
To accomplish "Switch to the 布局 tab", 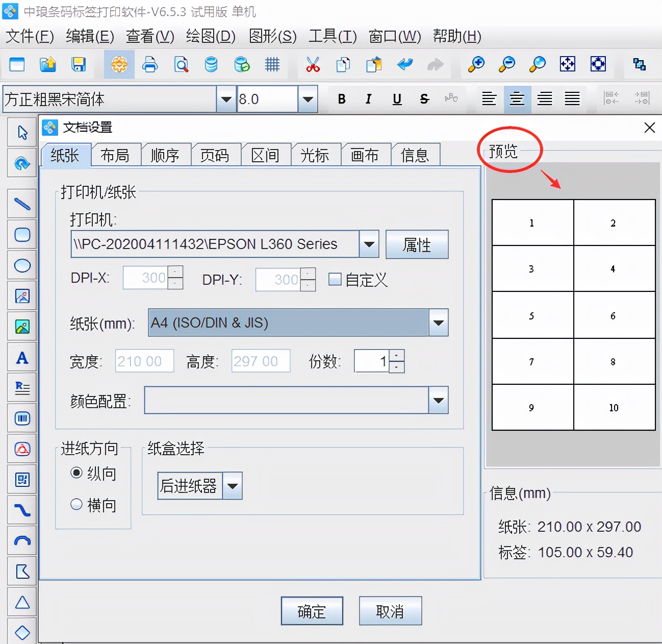I will pyautogui.click(x=116, y=154).
